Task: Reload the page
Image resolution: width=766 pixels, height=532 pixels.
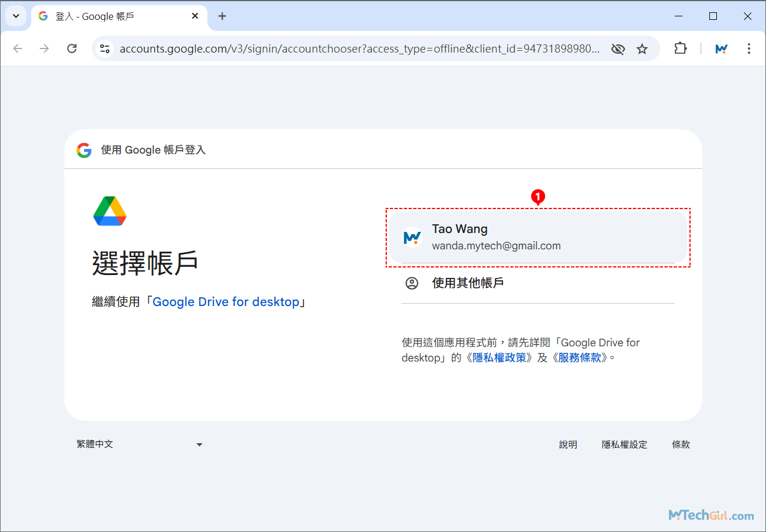Action: pyautogui.click(x=72, y=48)
